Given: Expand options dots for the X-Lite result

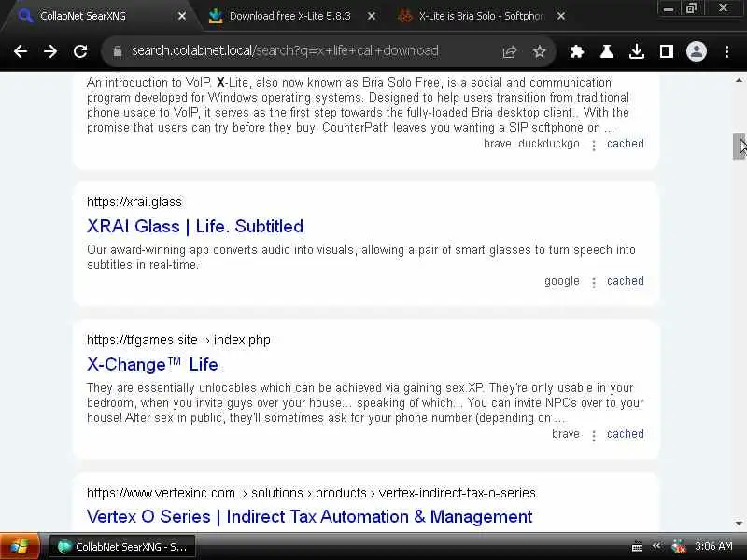Looking at the screenshot, I should [x=594, y=146].
